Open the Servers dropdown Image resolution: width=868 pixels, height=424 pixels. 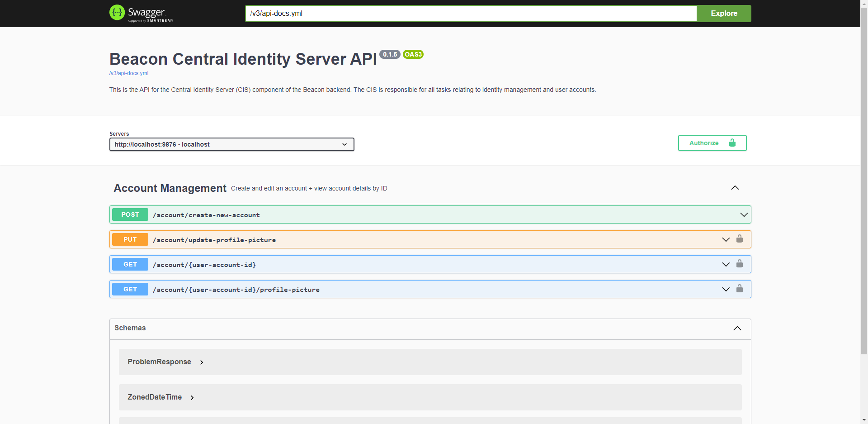tap(231, 144)
